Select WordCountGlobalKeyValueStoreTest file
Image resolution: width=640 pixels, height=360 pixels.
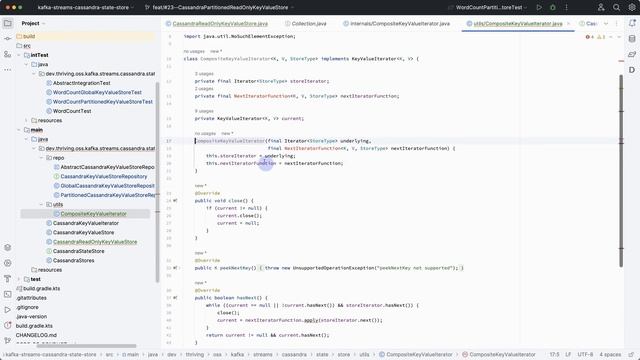(x=97, y=92)
